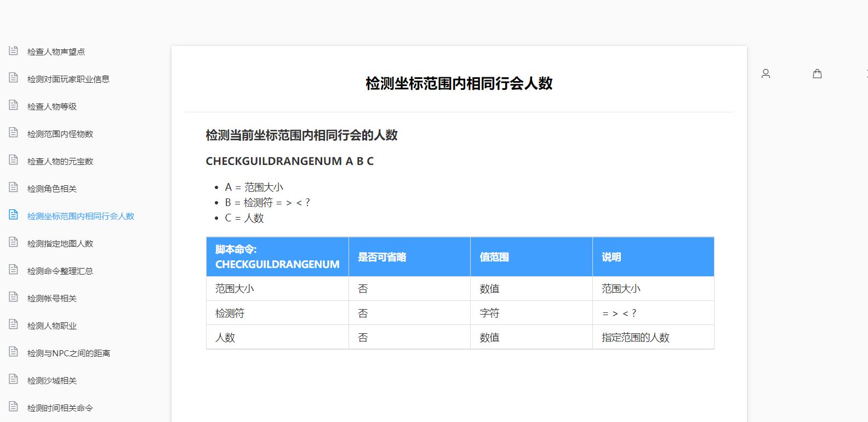The height and width of the screenshot is (422, 868).
Task: Go to 检测帐号相关 in sidebar
Action: coord(52,299)
